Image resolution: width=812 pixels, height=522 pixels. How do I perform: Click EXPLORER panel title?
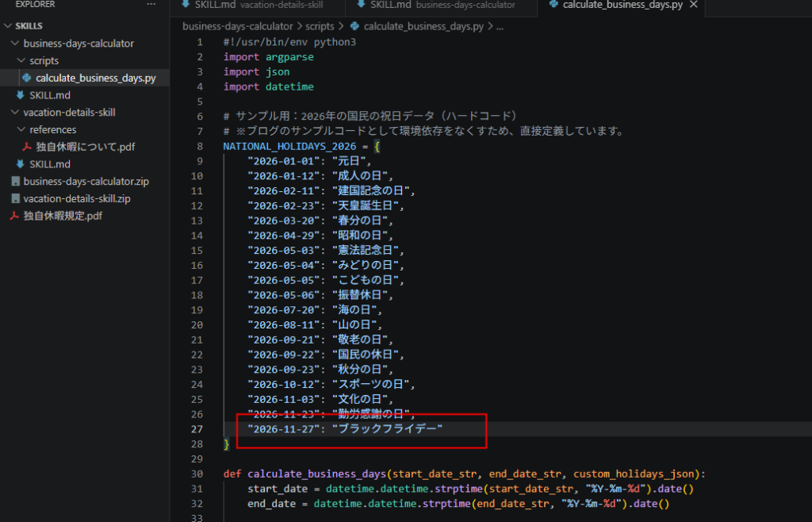35,4
